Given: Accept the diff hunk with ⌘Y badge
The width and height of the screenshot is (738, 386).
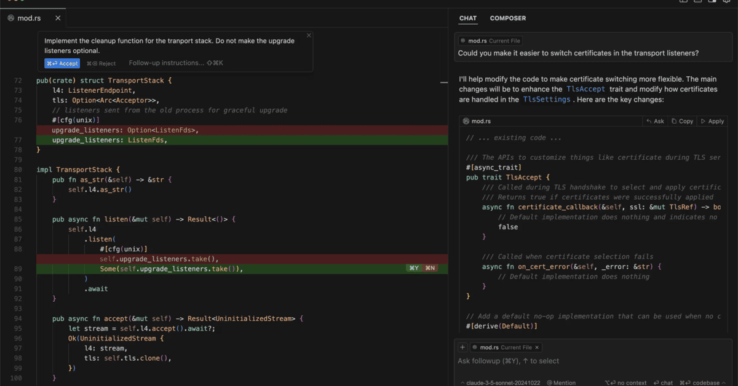Looking at the screenshot, I should tap(414, 268).
